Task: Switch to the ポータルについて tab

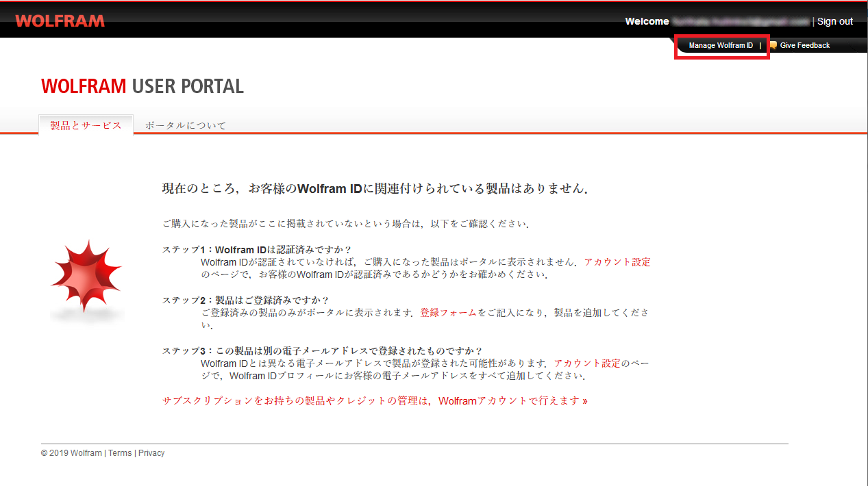Action: point(186,125)
